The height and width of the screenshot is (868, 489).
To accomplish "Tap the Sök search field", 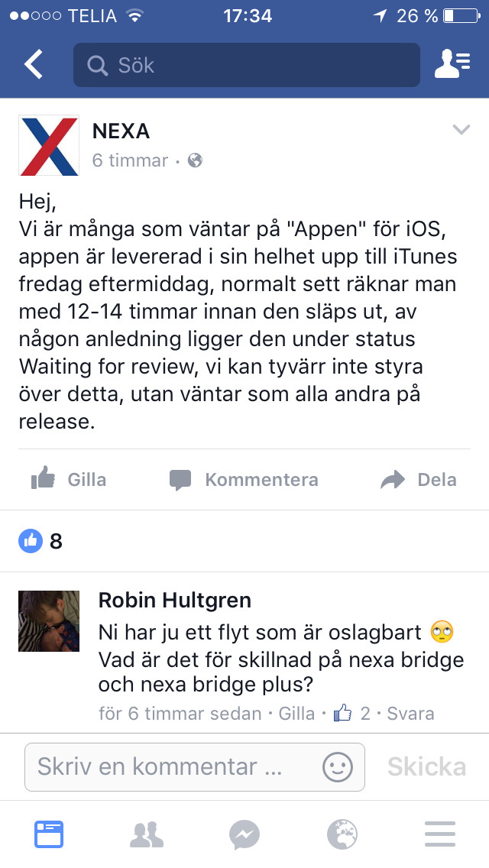I will click(x=247, y=65).
